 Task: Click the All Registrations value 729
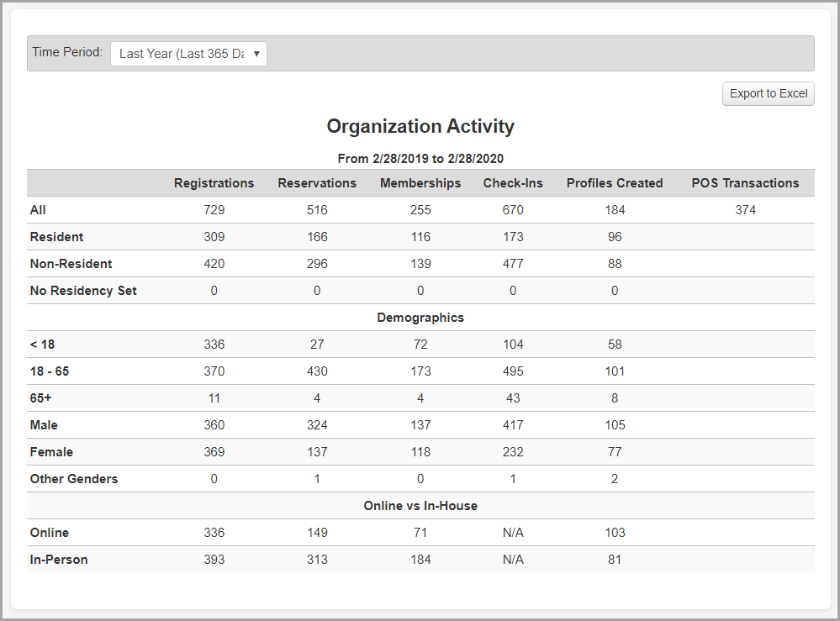(x=214, y=210)
